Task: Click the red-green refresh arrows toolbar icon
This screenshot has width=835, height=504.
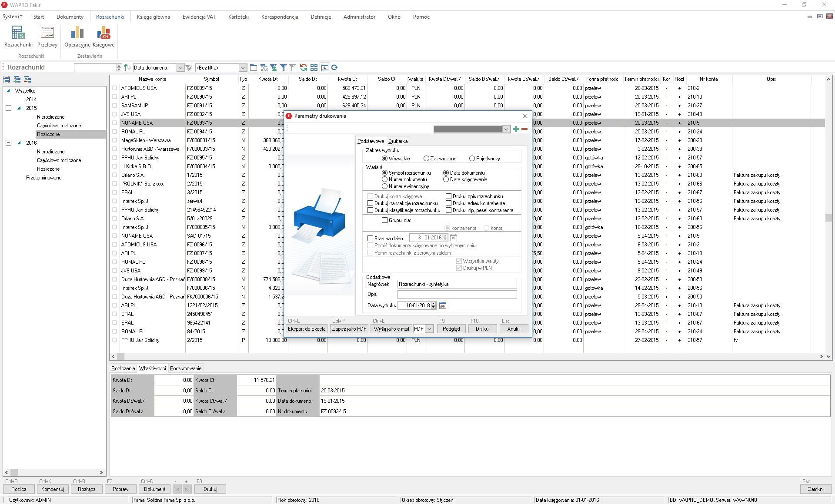Action: [x=304, y=67]
